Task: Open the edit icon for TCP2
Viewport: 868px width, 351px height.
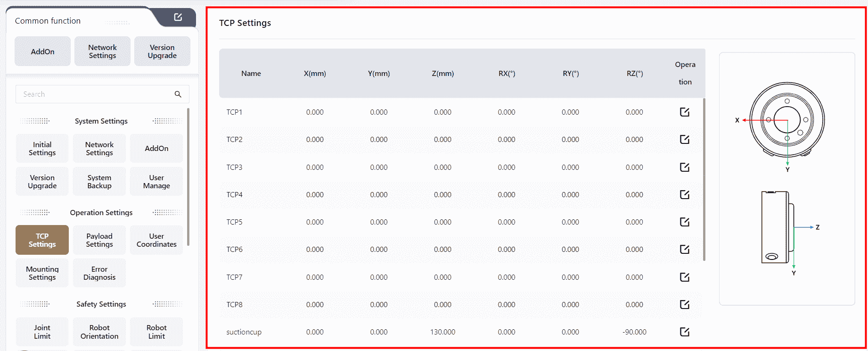Action: coord(684,139)
